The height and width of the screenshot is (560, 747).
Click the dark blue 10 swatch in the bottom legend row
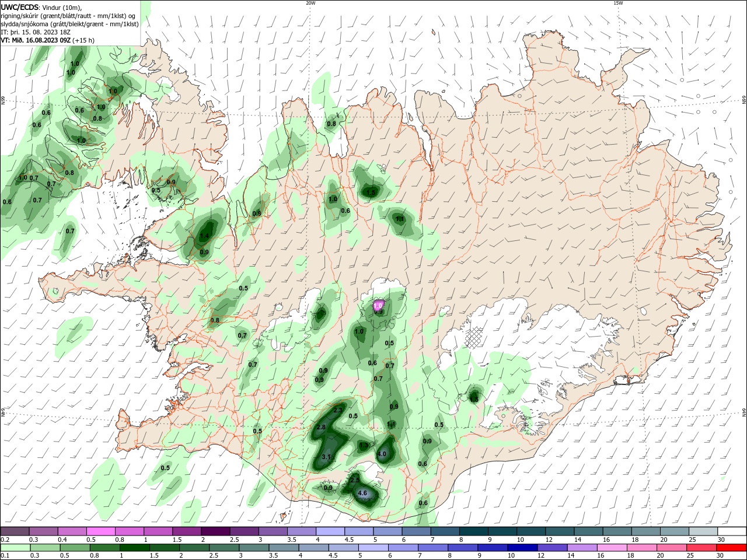click(522, 548)
